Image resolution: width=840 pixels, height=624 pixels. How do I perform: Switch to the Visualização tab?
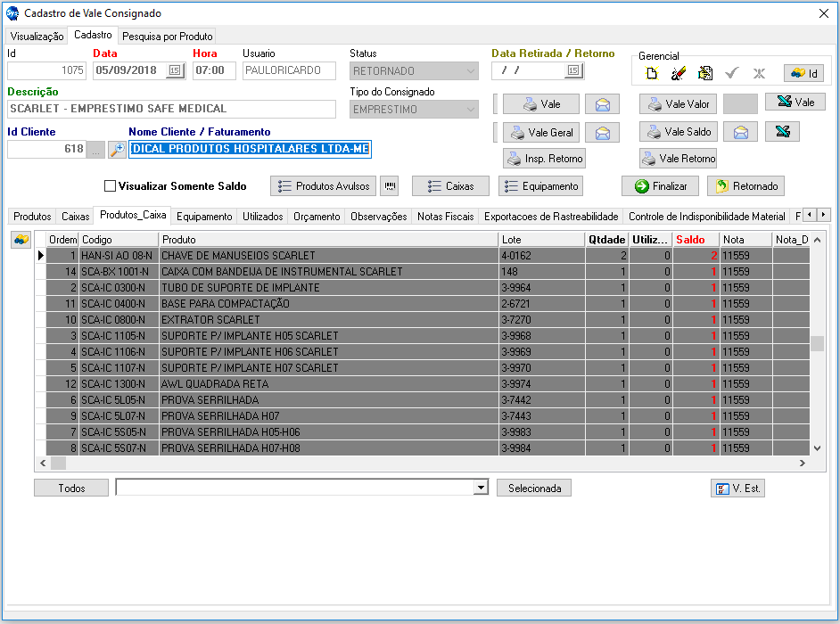pyautogui.click(x=37, y=37)
